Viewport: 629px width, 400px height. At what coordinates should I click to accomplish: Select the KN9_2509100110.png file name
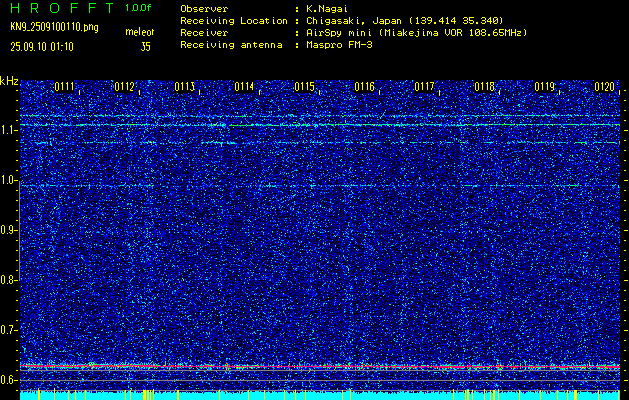54,27
